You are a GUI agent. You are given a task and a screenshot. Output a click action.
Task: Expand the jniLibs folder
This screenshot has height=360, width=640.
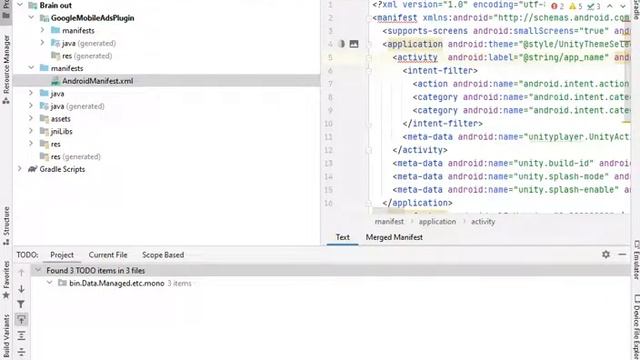click(31, 131)
